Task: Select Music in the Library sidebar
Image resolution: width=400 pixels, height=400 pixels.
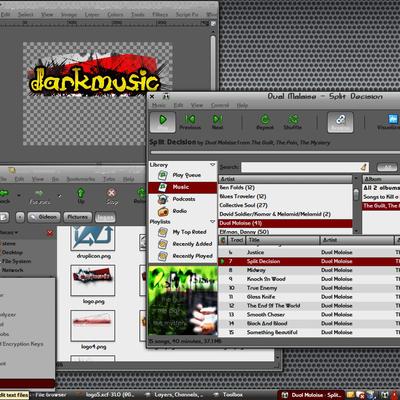Action: pos(183,187)
